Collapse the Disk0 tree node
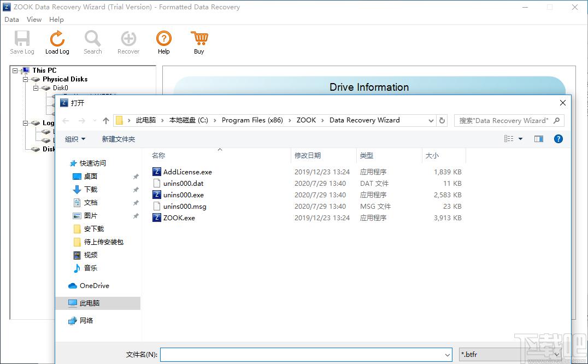 click(x=36, y=89)
